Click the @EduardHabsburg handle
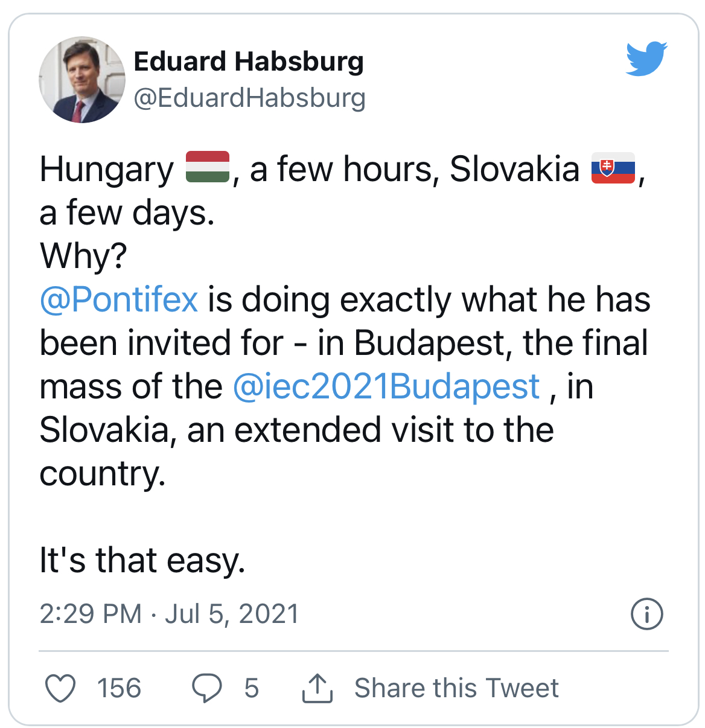The height and width of the screenshot is (728, 705). click(x=249, y=98)
